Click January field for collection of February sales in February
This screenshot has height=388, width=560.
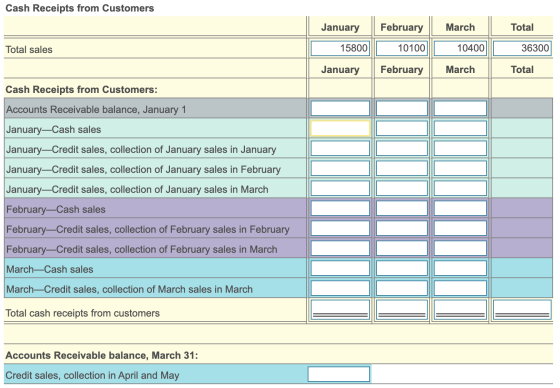coord(340,228)
